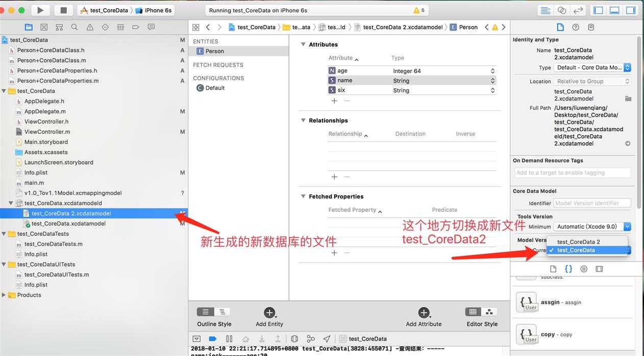Collapse the Fetched Properties section
The height and width of the screenshot is (356, 644).
(x=303, y=196)
